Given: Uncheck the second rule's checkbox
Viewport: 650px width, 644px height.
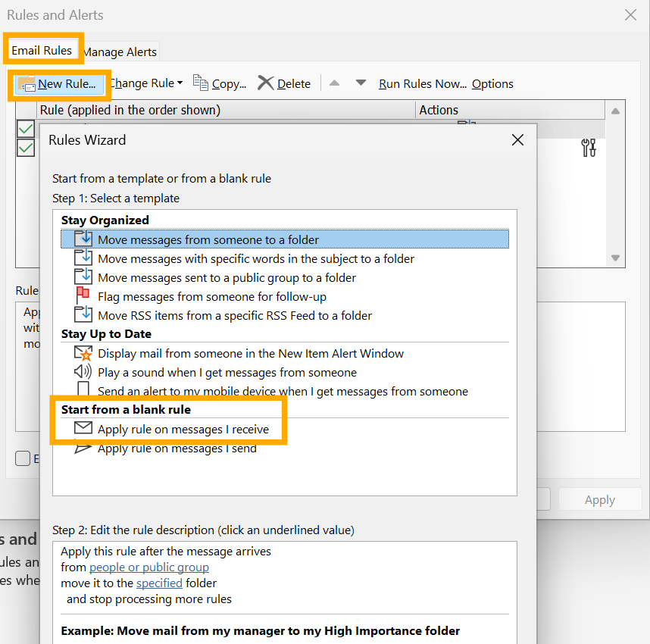Looking at the screenshot, I should point(26,148).
